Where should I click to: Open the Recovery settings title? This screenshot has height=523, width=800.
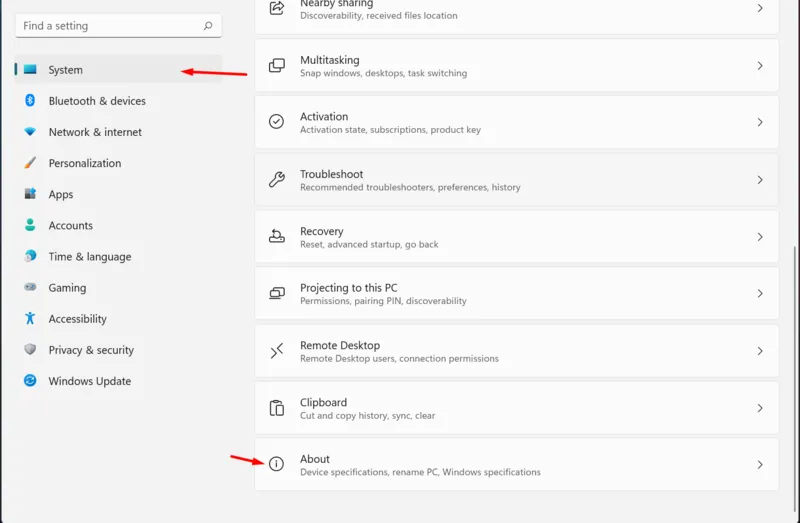point(321,232)
